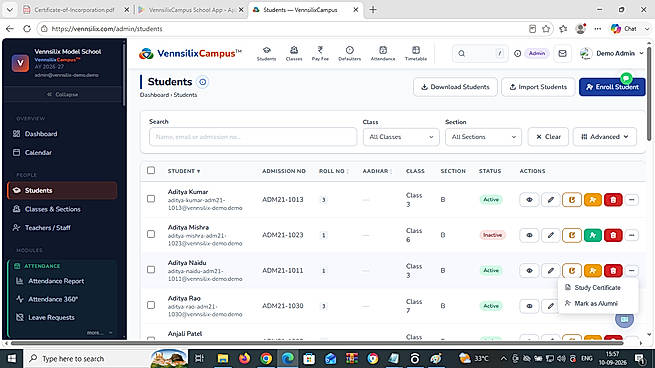The width and height of the screenshot is (655, 368).
Task: Open the more-actions menu for Aditya Mishra
Action: (632, 235)
